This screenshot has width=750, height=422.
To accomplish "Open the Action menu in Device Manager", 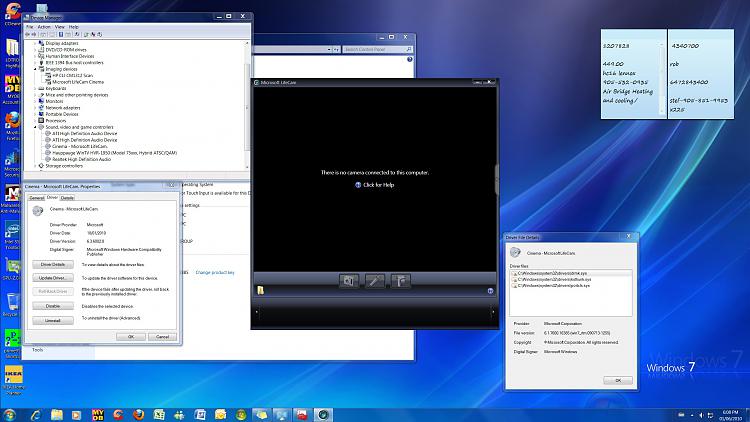I will click(x=44, y=27).
